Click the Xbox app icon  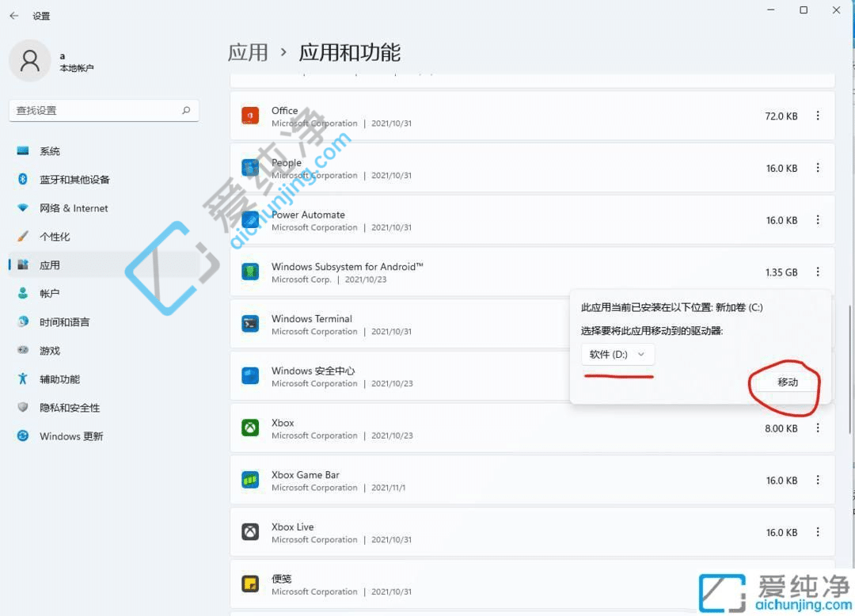(x=250, y=428)
